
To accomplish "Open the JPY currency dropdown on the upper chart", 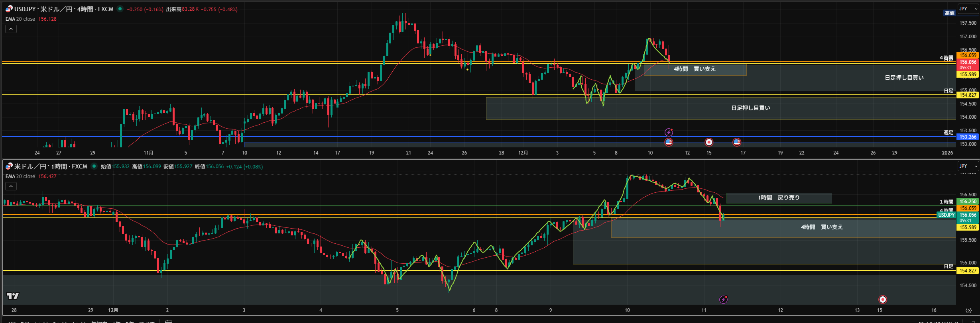I will (x=968, y=9).
